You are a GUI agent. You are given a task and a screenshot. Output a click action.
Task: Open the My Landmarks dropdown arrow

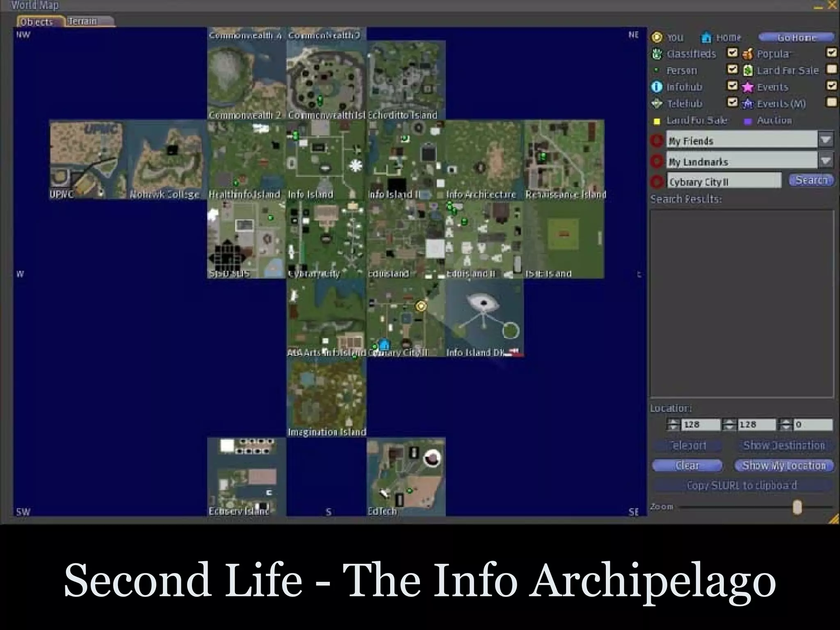(x=826, y=160)
